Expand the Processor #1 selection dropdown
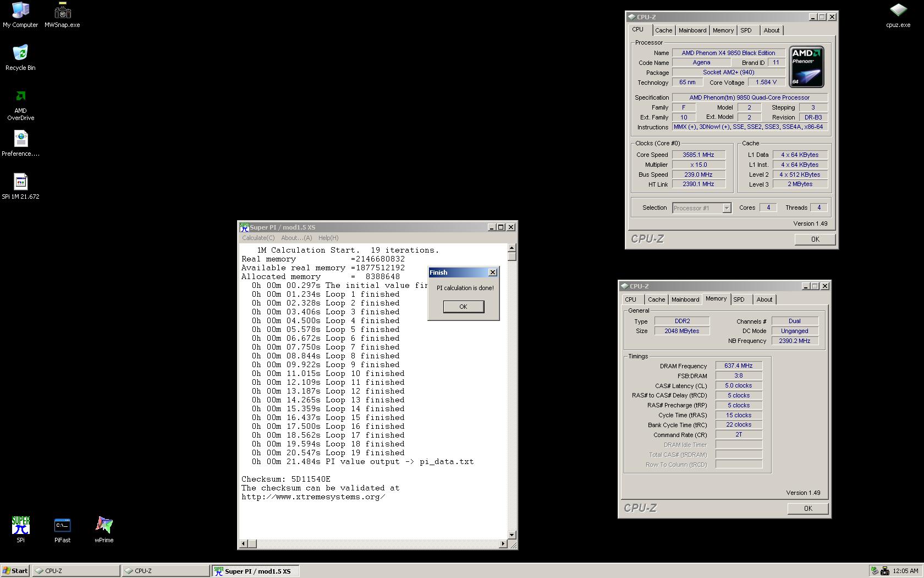 click(x=727, y=208)
